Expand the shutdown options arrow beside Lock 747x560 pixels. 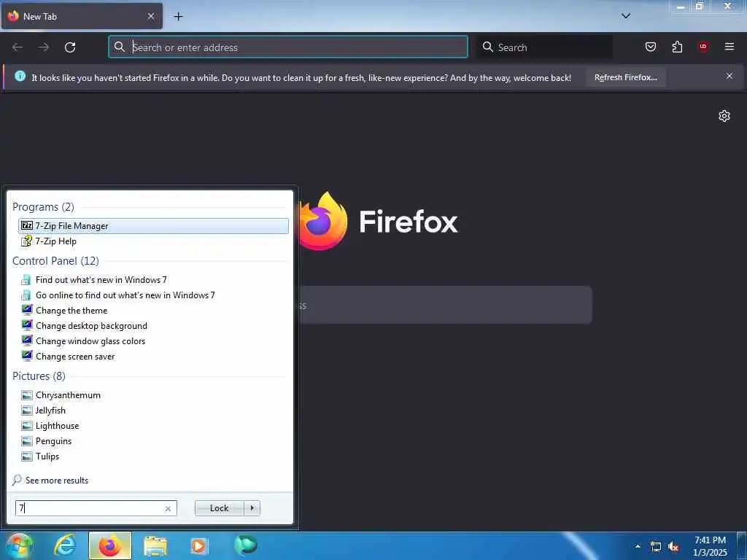(252, 508)
